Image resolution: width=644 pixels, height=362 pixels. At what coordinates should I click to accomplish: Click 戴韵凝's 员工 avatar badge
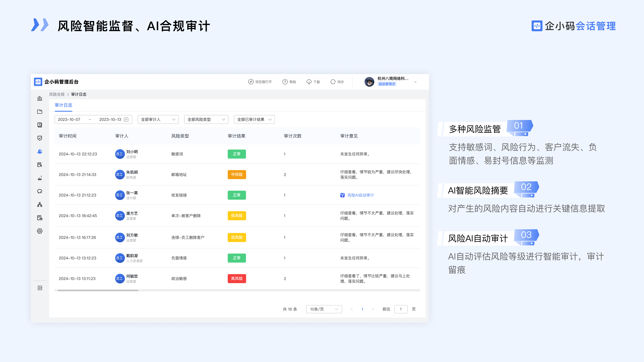tap(120, 258)
